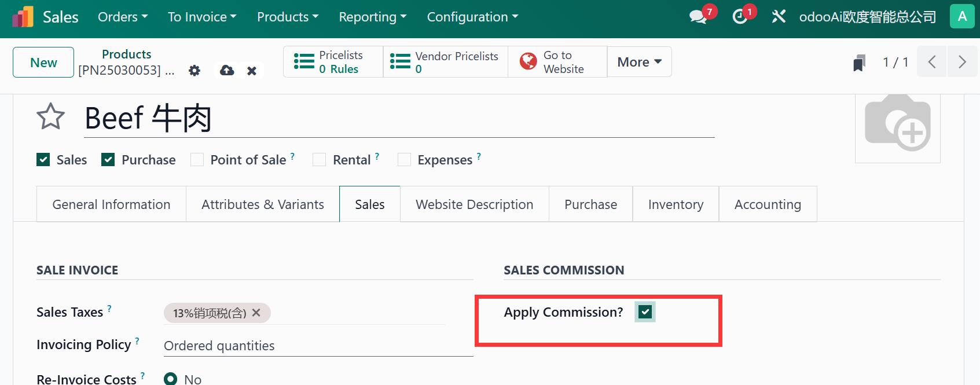Click the debug tools wrench icon

[x=779, y=17]
